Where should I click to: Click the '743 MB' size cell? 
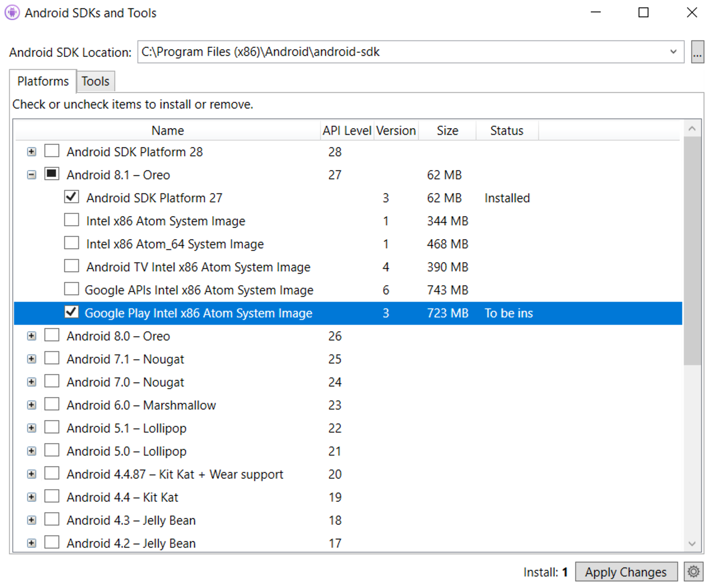click(448, 290)
